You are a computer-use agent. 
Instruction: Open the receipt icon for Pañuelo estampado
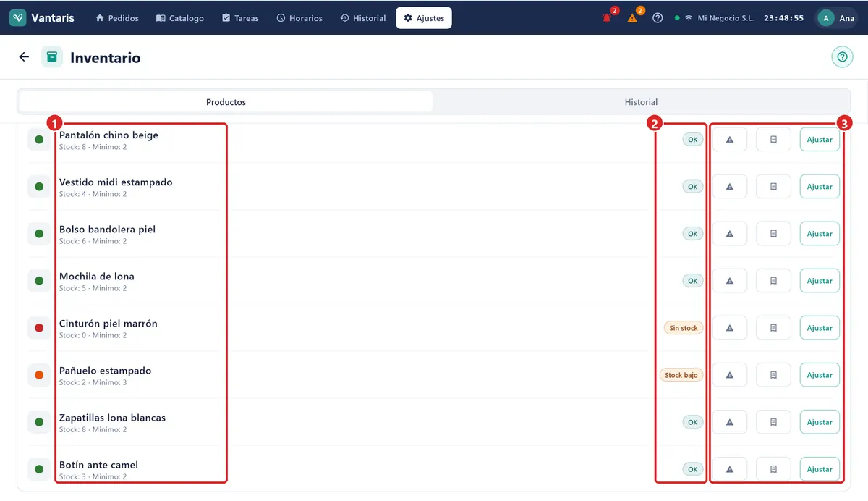click(773, 375)
